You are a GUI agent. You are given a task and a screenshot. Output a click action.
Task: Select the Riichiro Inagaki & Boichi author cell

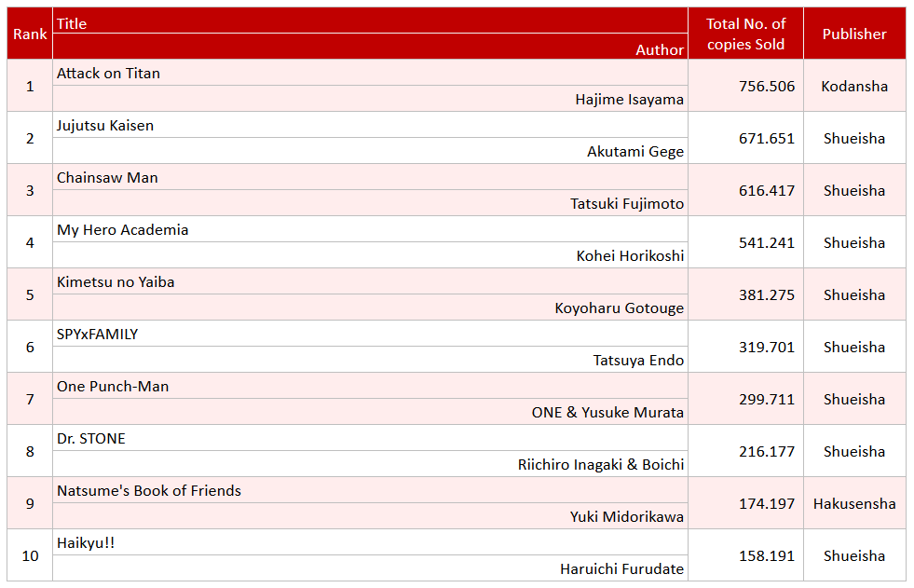pyautogui.click(x=370, y=464)
